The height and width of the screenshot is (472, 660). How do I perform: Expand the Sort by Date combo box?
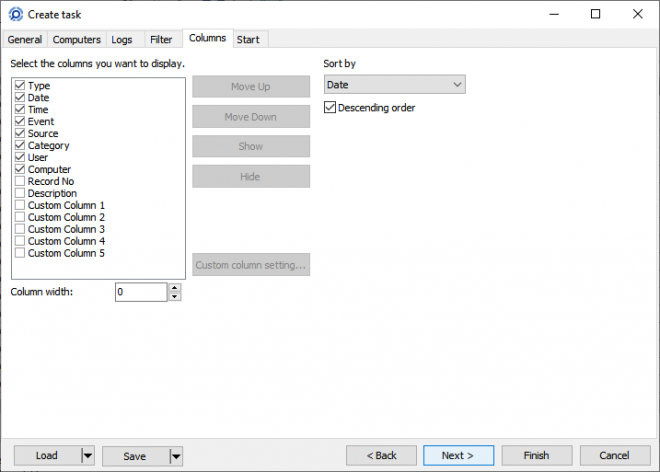coord(395,85)
